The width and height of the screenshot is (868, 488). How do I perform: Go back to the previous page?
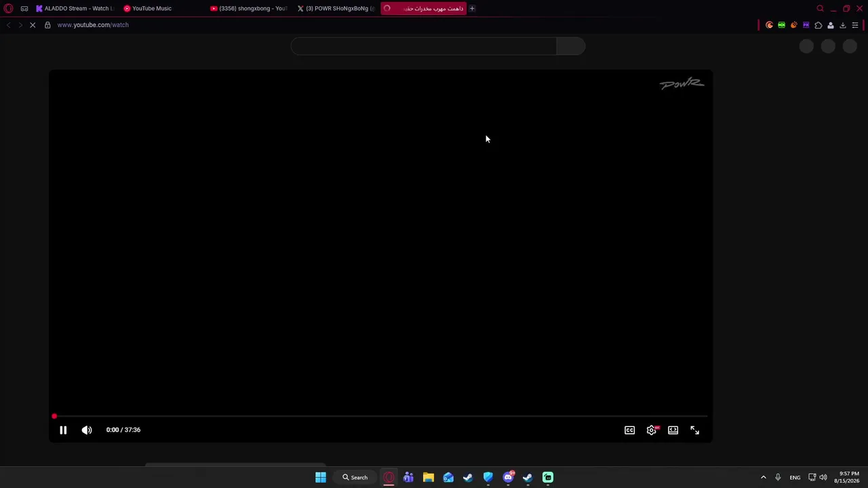coord(8,25)
